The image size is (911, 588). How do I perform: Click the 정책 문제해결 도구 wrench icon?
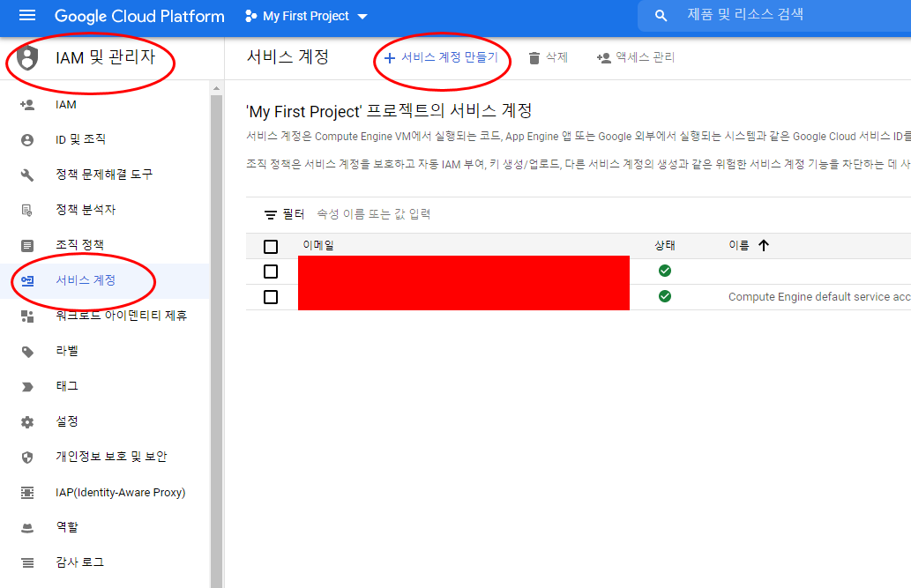(x=27, y=175)
